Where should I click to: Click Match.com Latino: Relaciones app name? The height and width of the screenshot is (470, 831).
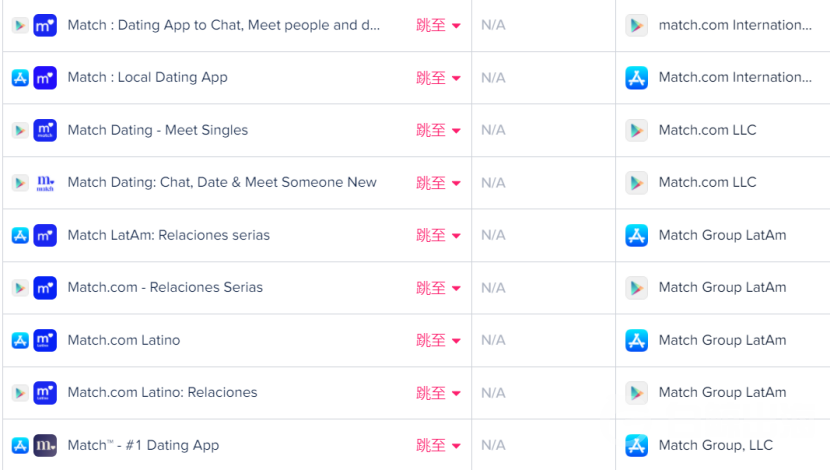(x=162, y=393)
